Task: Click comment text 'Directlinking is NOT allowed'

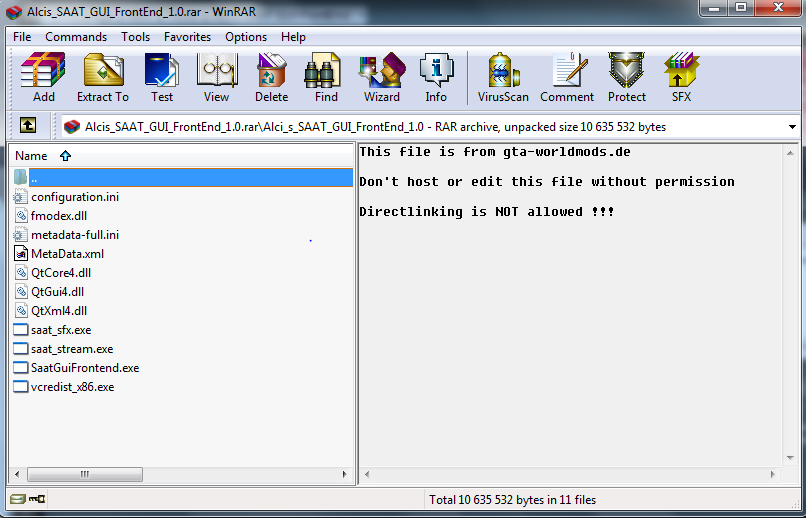Action: pyautogui.click(x=471, y=211)
